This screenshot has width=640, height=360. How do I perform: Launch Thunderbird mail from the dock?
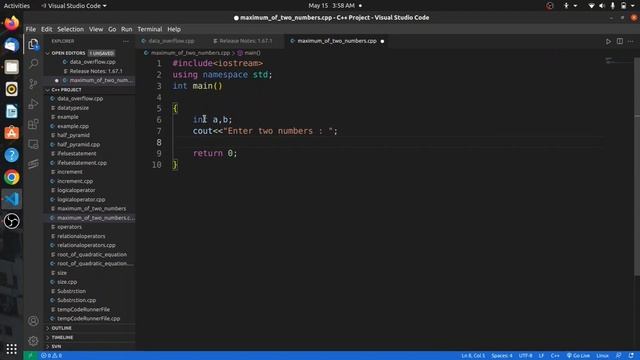click(11, 45)
